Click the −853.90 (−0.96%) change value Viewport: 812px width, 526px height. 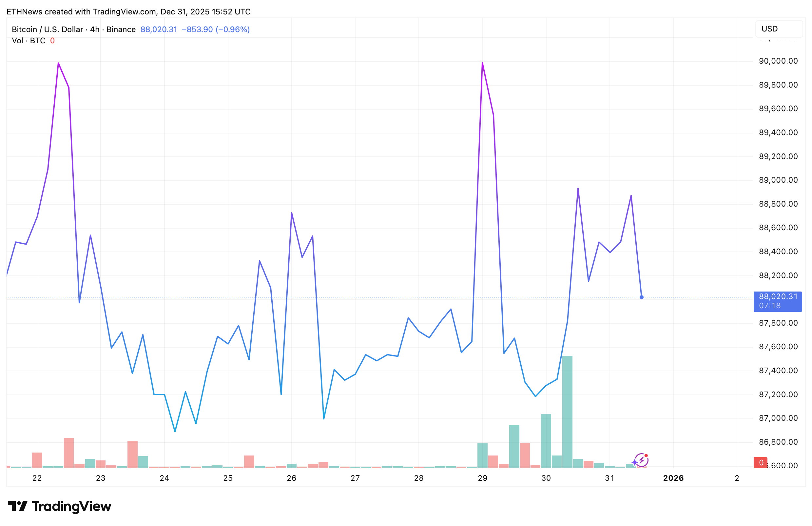pyautogui.click(x=216, y=30)
